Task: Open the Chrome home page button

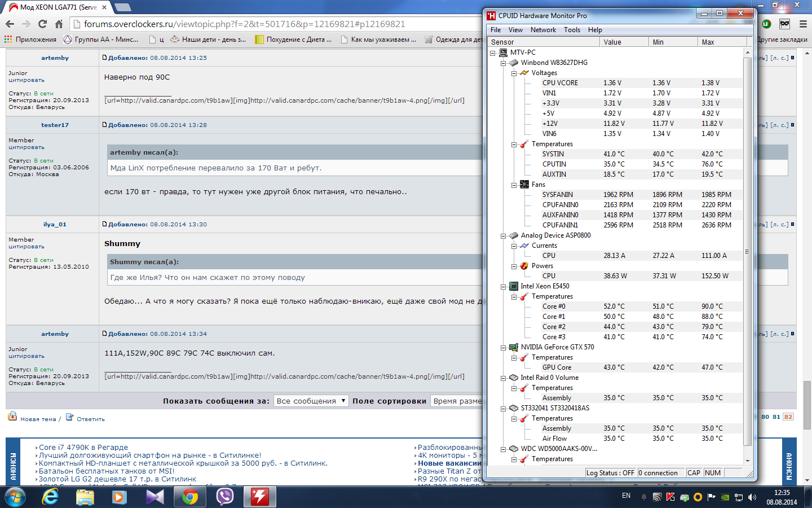Action: (x=59, y=24)
